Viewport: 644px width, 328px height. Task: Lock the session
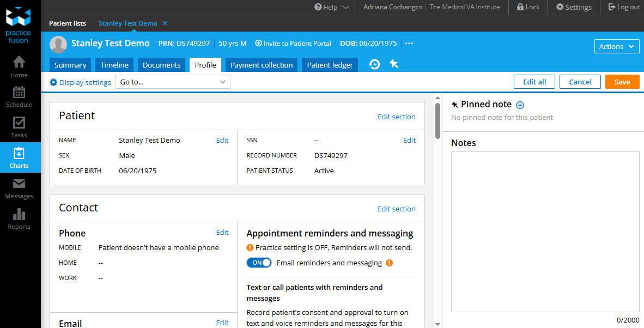pyautogui.click(x=528, y=7)
